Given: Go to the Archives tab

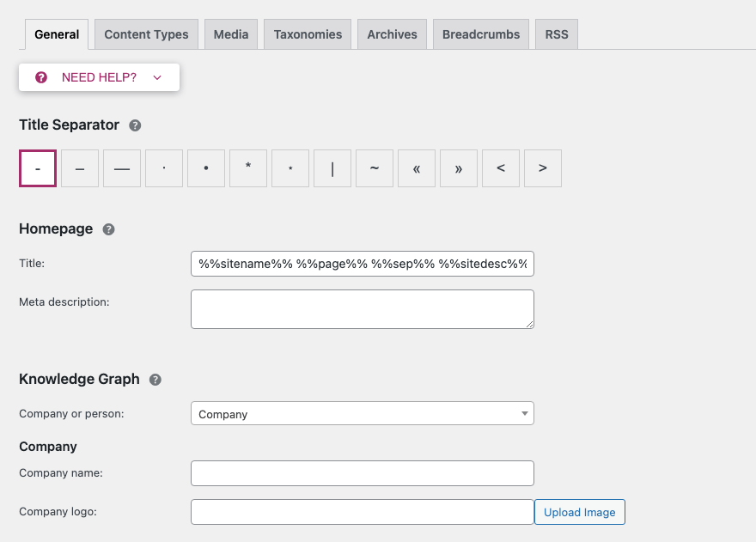Looking at the screenshot, I should pyautogui.click(x=392, y=34).
